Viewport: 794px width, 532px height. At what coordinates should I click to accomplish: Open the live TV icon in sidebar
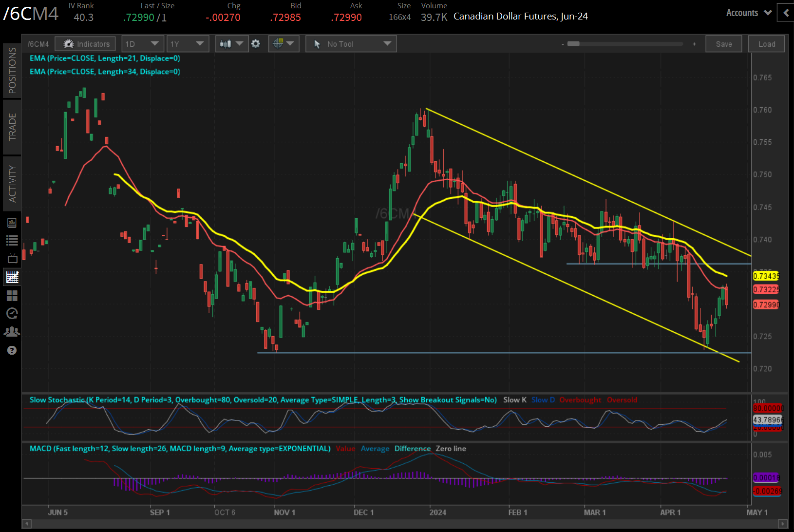point(12,258)
